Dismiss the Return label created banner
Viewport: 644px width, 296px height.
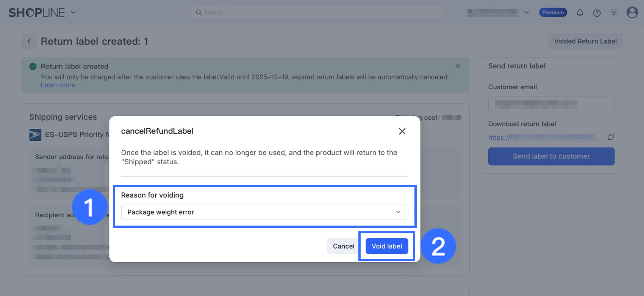(458, 66)
